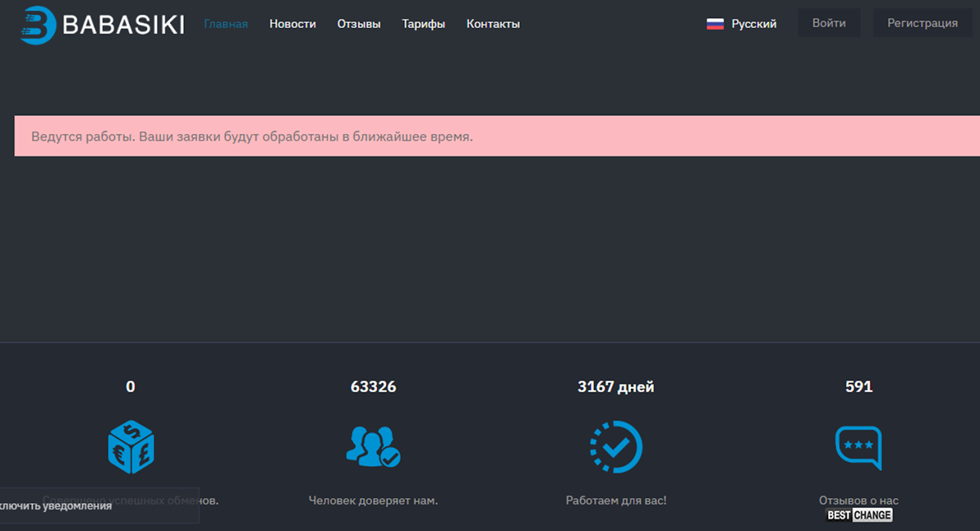The width and height of the screenshot is (980, 531).
Task: Expand the Русский language selector
Action: point(753,24)
